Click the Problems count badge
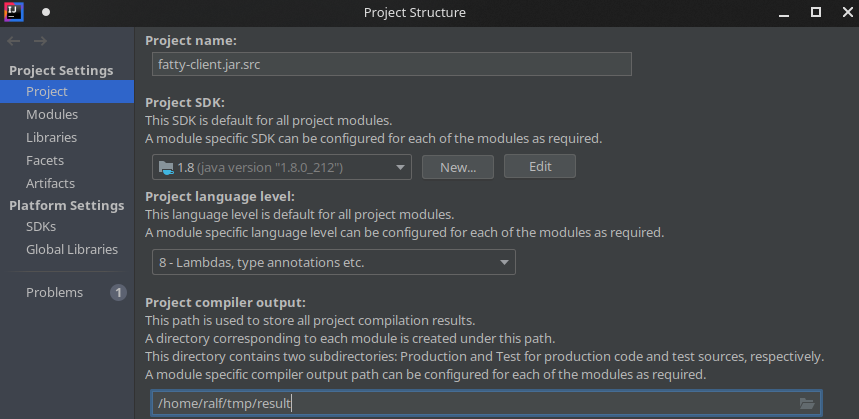Screen dimensions: 859x419 tap(118, 293)
